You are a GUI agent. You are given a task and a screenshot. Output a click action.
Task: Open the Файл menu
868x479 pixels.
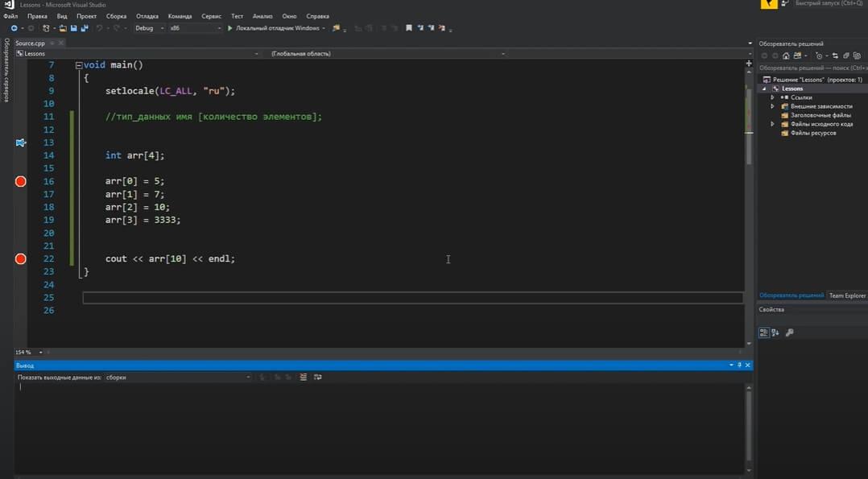pyautogui.click(x=10, y=17)
